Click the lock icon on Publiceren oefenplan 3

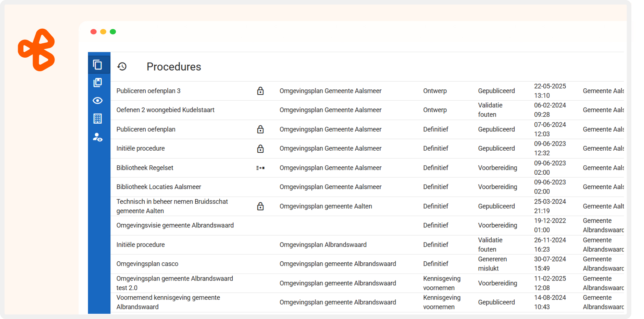pos(260,91)
